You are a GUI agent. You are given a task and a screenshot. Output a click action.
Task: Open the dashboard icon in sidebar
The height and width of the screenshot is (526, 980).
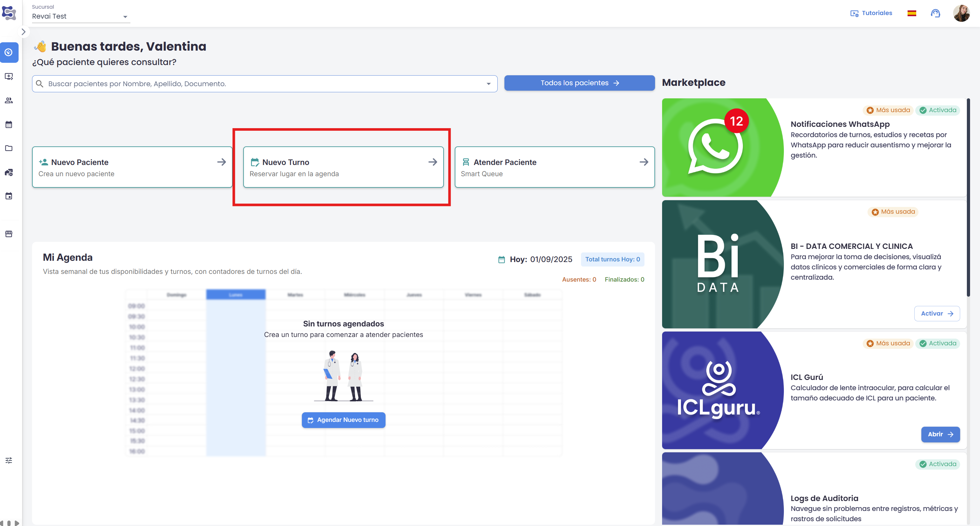[9, 53]
